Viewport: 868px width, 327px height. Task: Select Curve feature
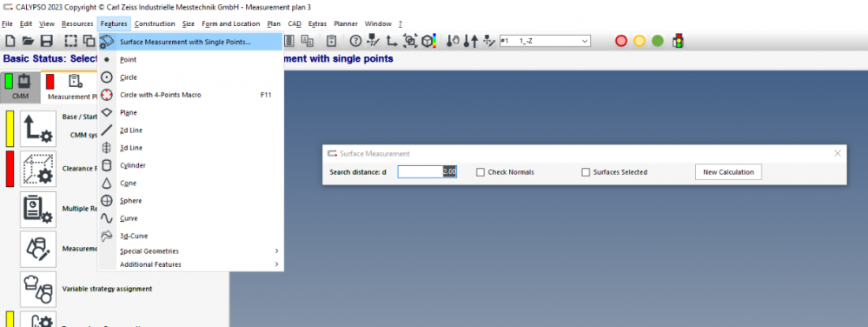point(190,218)
